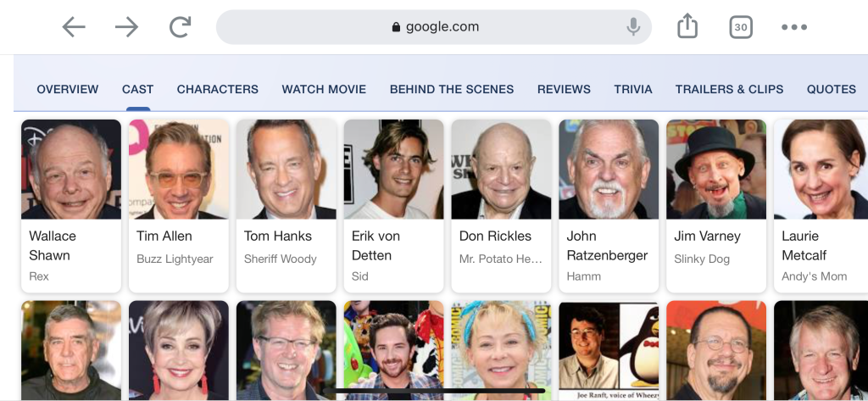This screenshot has height=401, width=868.
Task: Click the google.com address bar
Action: coord(434,27)
